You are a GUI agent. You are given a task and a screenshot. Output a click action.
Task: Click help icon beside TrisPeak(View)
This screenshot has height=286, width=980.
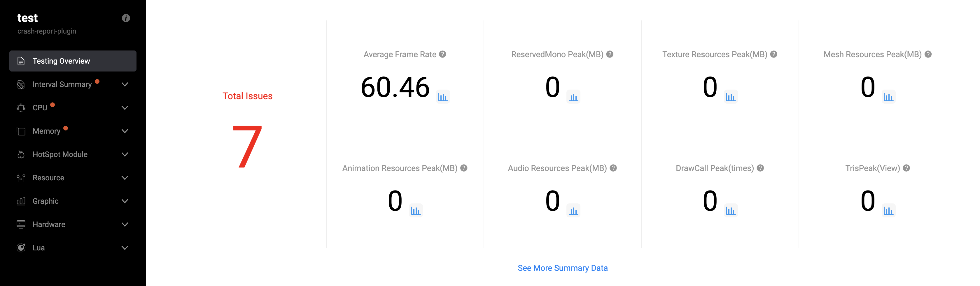click(906, 168)
